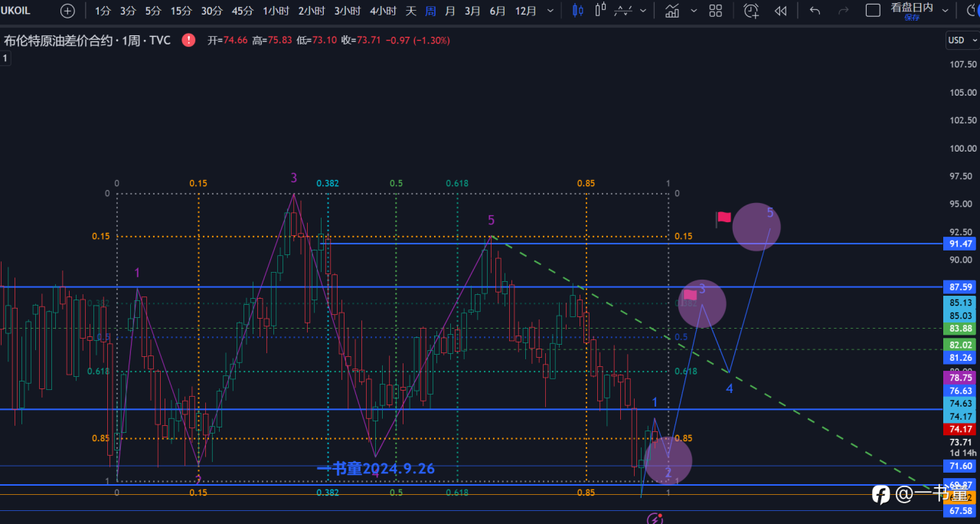Open the layout templates grid icon
This screenshot has height=524, width=980.
(715, 11)
